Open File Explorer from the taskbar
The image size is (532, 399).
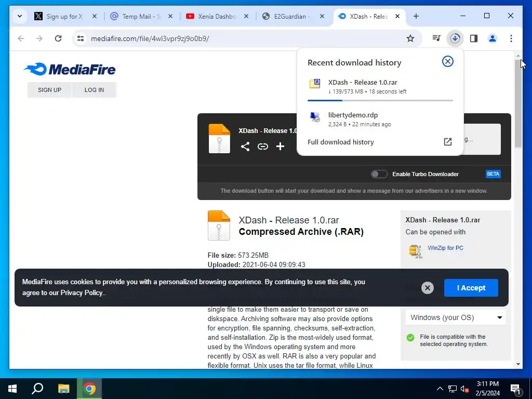63,389
